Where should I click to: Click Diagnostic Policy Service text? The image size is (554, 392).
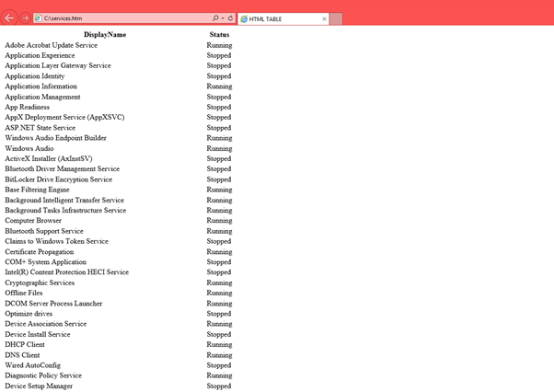pos(43,375)
